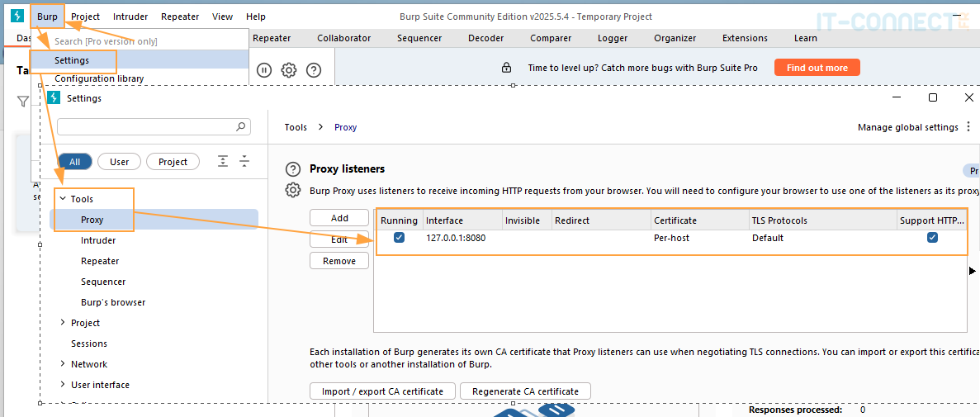Switch to the Comparer tab
This screenshot has height=417, width=980.
pyautogui.click(x=551, y=38)
